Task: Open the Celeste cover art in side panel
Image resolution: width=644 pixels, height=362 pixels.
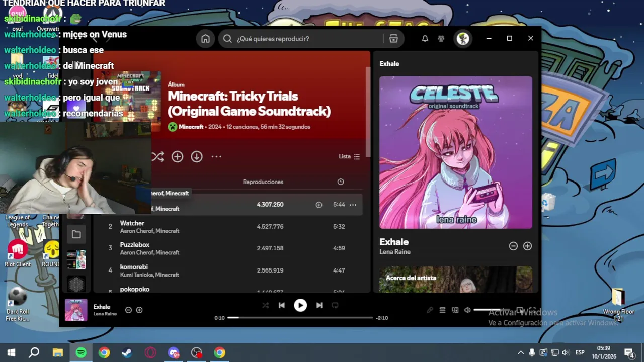Action: click(x=456, y=152)
